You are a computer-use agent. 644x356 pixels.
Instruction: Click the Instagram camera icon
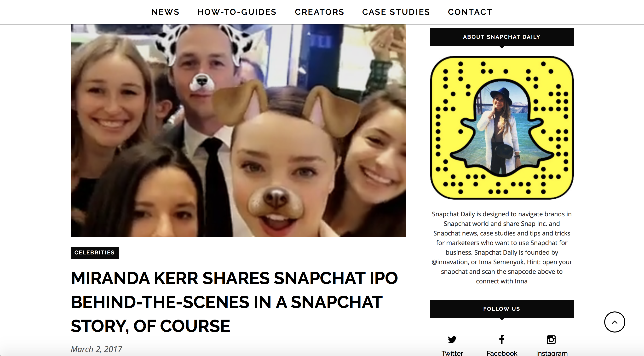pos(551,339)
